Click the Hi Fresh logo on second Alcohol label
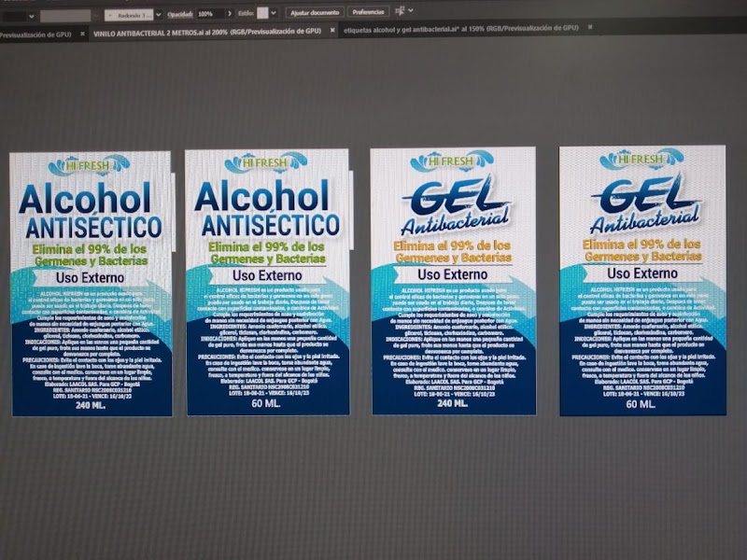747x560 pixels. [x=265, y=162]
